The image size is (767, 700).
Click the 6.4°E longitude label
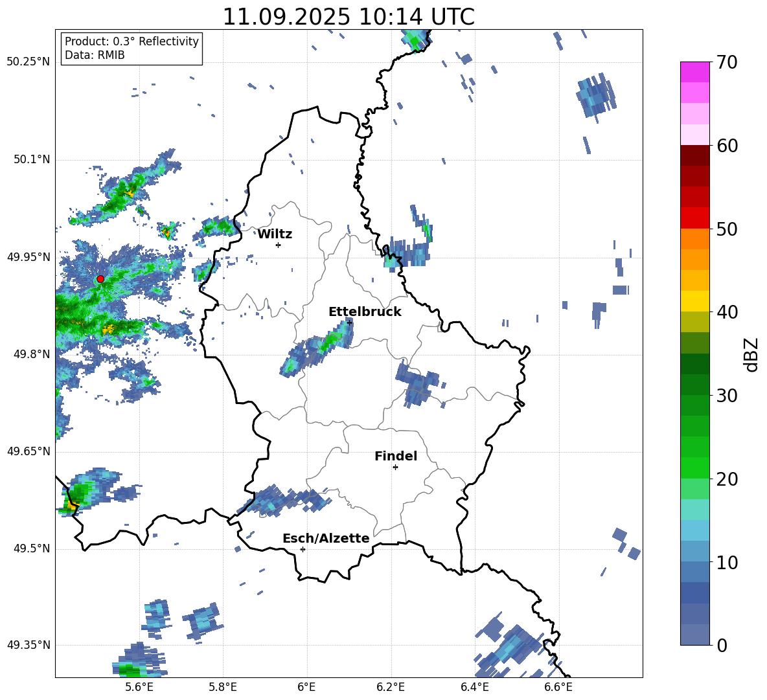pos(474,687)
